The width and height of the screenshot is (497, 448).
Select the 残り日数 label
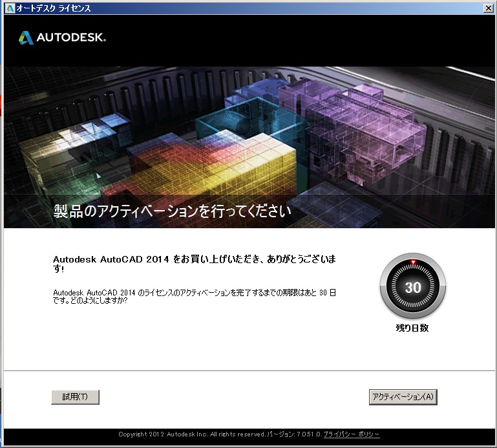point(412,328)
